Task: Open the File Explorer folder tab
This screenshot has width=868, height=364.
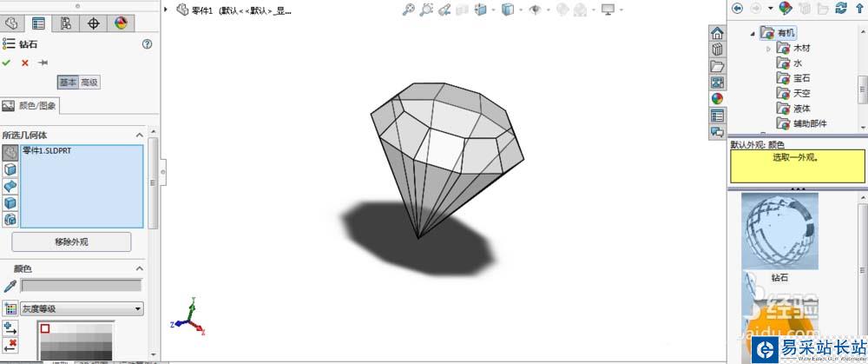Action: pos(718,66)
